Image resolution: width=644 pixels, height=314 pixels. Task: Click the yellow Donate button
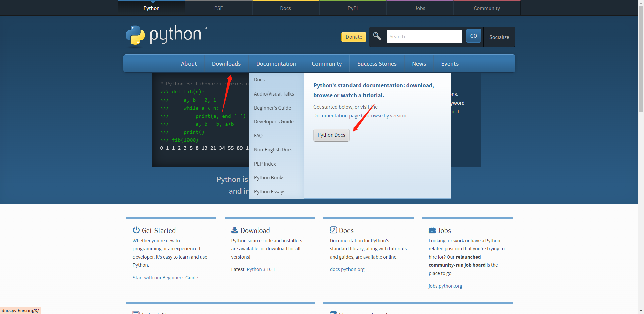[354, 37]
